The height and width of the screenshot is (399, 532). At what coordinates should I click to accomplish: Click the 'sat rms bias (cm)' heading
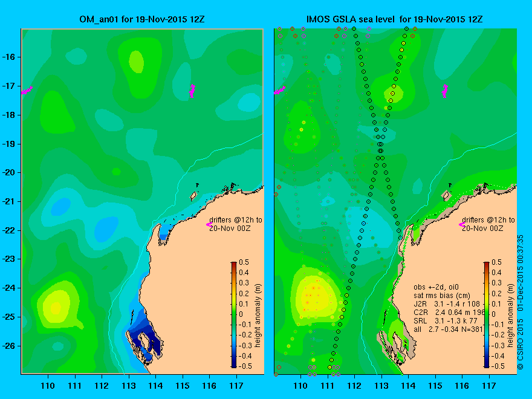(x=442, y=296)
